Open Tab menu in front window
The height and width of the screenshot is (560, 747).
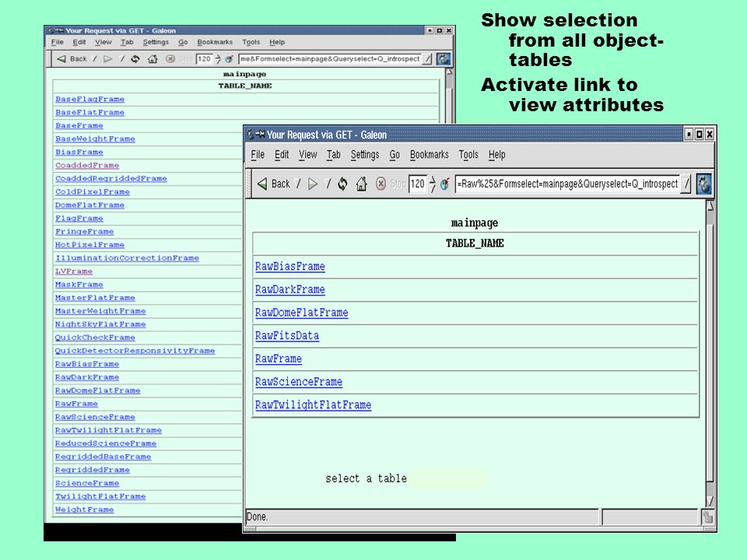[x=334, y=155]
